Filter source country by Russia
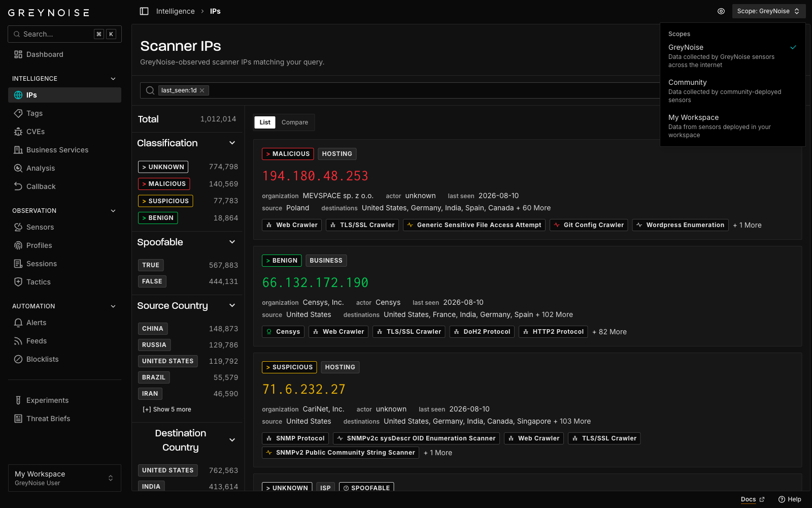812x508 pixels. (154, 345)
